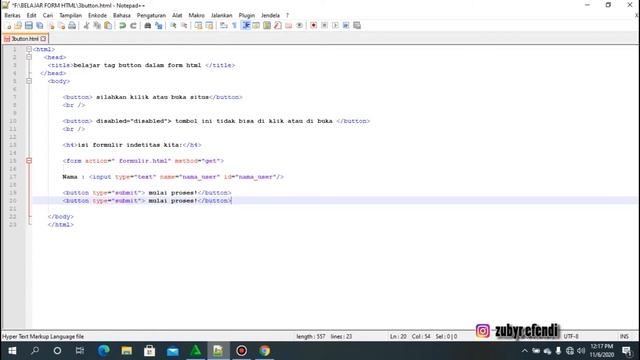
Task: Click the UTF-8 encoding status entry
Action: coord(571,337)
